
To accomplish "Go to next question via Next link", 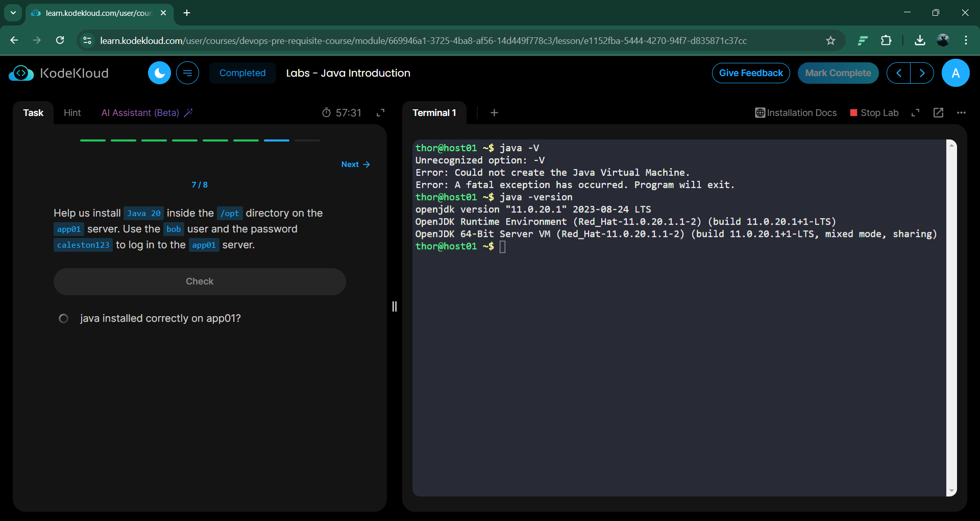I will pos(355,164).
